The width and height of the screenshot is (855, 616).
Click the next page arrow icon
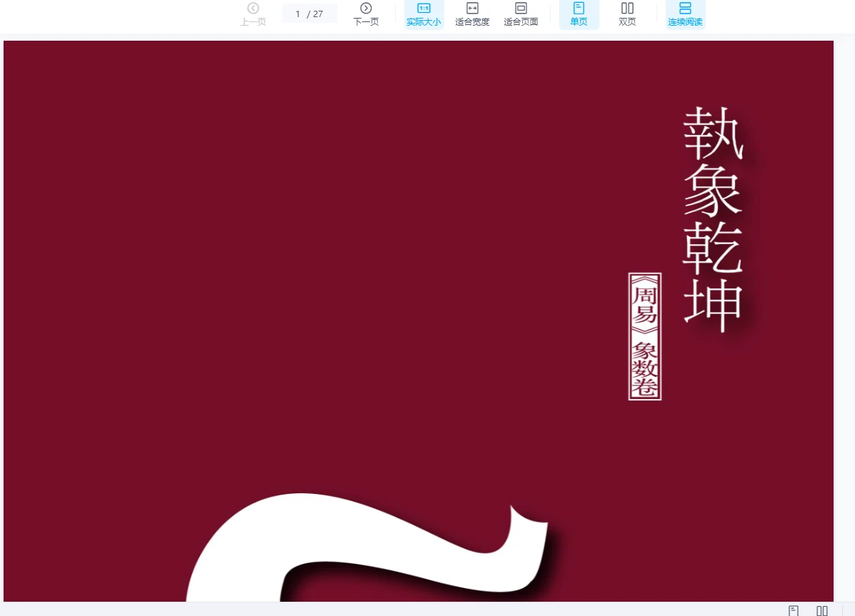tap(366, 8)
